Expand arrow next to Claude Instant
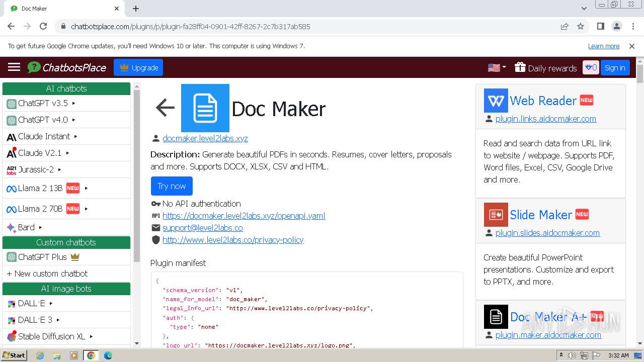The image size is (644, 362). pos(76,136)
